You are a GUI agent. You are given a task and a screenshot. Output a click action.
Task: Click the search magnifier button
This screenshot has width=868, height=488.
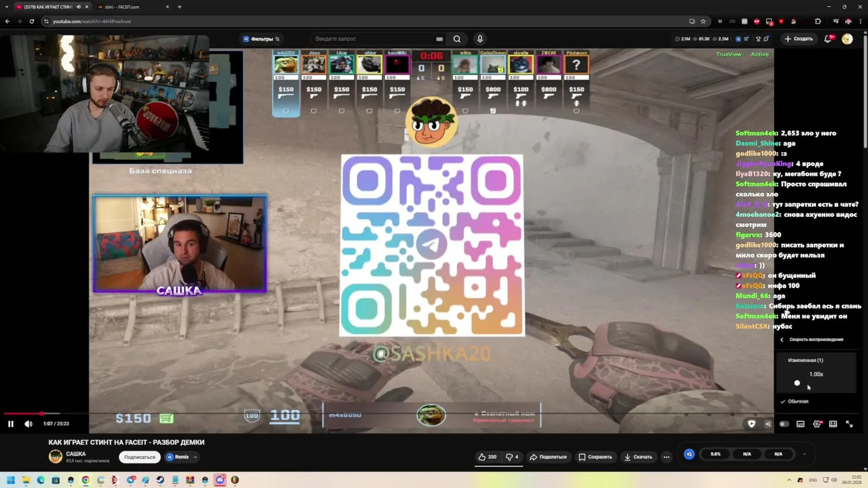[x=457, y=39]
